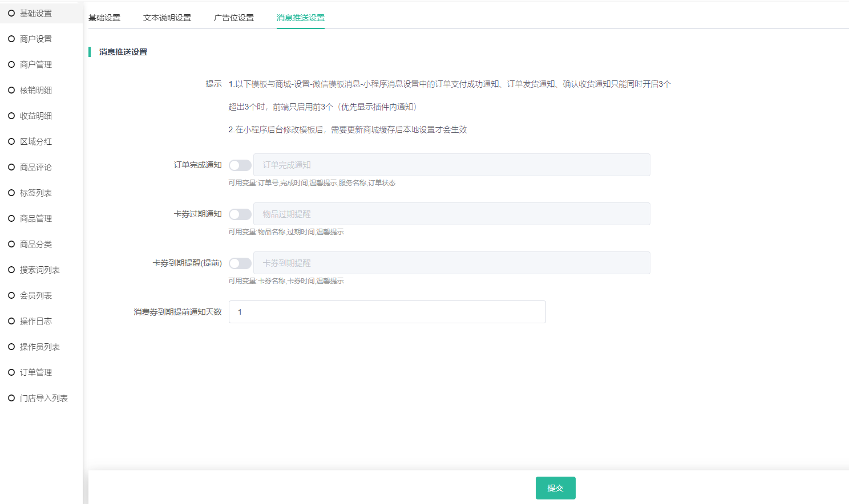849x504 pixels.
Task: Open 商户设置 in the sidebar
Action: point(35,39)
